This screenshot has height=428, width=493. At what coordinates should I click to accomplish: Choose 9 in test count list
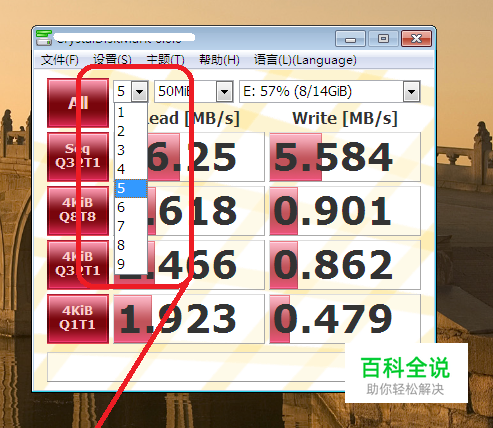[x=131, y=264]
